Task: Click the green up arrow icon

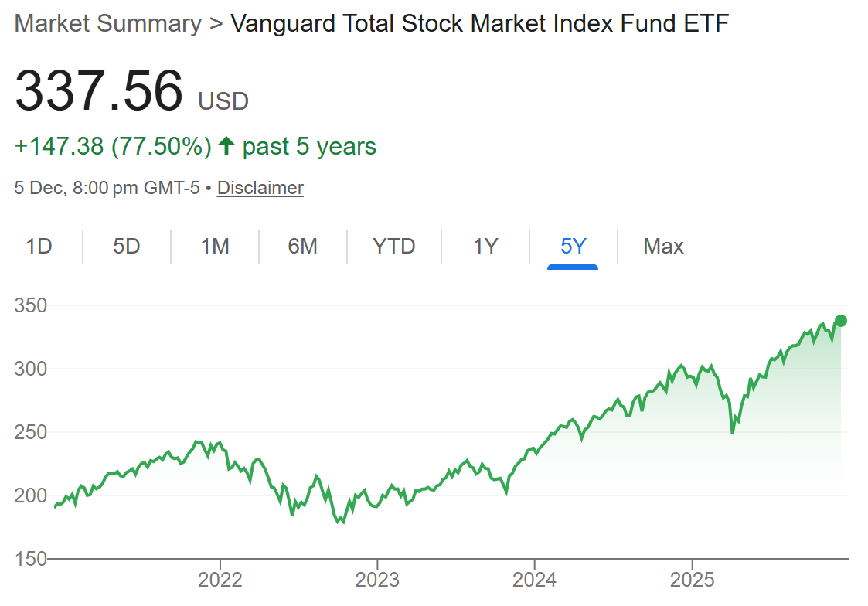Action: tap(226, 146)
